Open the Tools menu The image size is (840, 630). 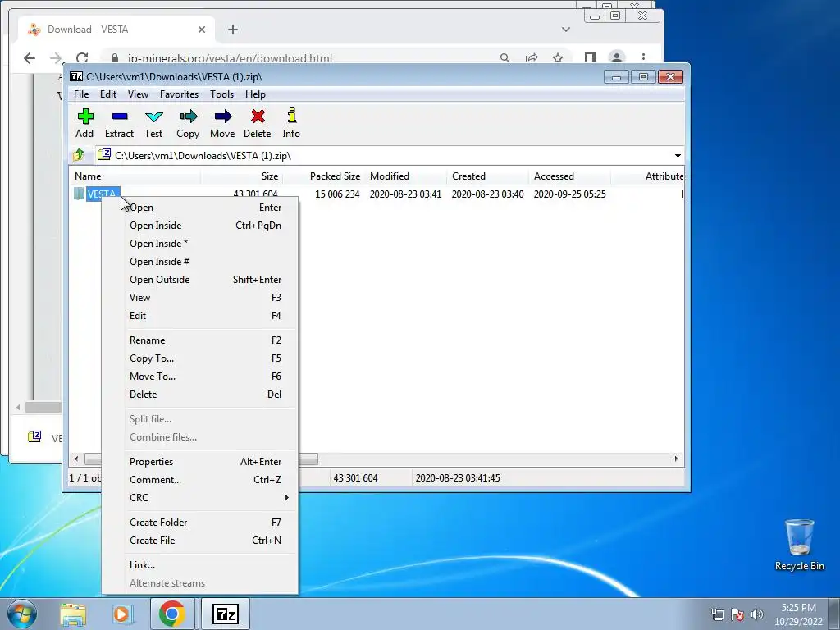(221, 94)
